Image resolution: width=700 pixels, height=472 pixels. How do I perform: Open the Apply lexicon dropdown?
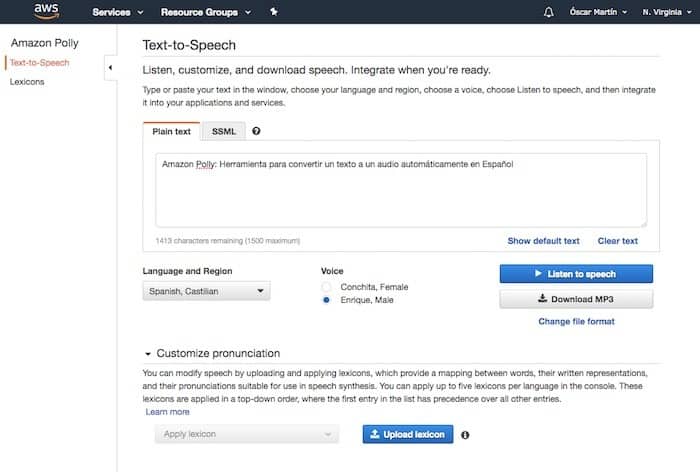point(246,434)
